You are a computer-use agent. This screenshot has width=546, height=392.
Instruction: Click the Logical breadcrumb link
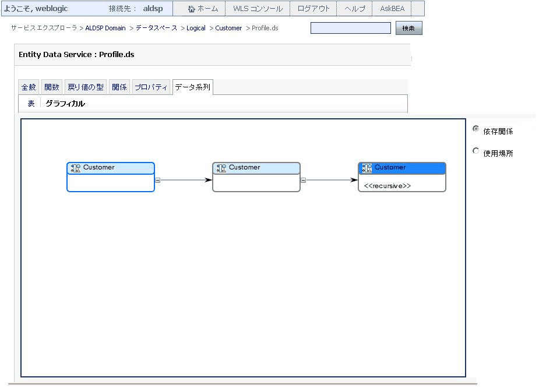(x=196, y=28)
